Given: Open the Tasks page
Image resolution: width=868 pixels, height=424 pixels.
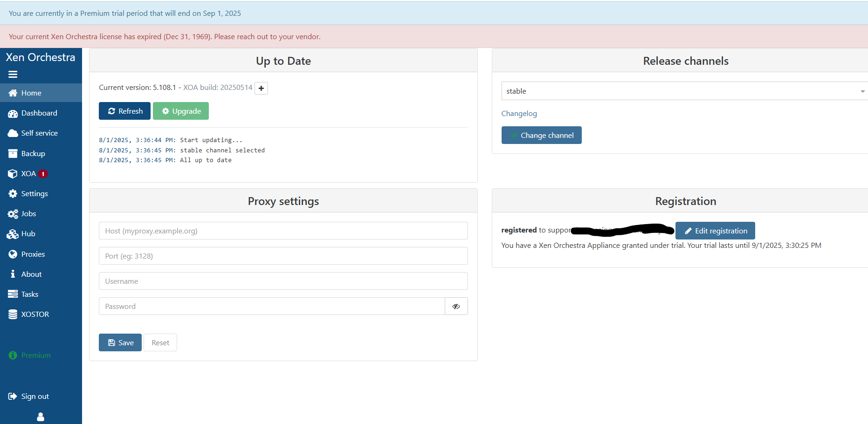Looking at the screenshot, I should [x=41, y=294].
